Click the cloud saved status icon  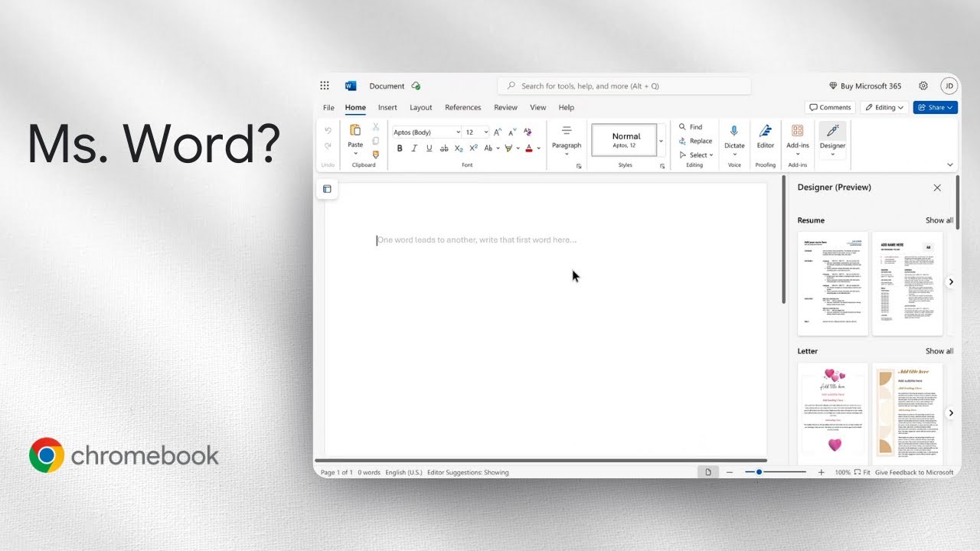(x=416, y=86)
